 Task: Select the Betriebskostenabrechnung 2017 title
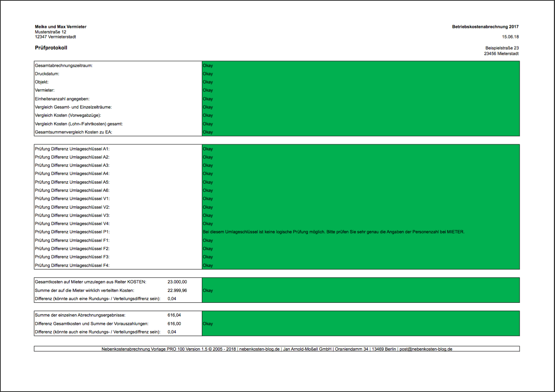pyautogui.click(x=485, y=27)
